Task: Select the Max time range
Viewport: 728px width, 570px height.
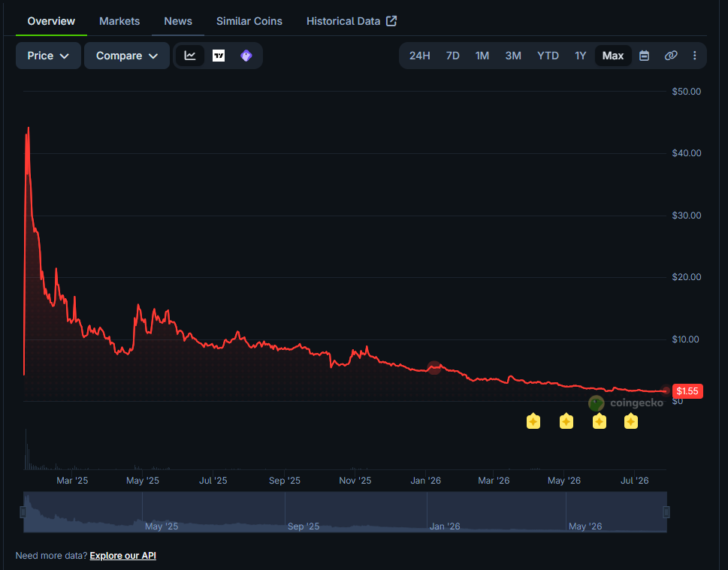Action: point(613,56)
